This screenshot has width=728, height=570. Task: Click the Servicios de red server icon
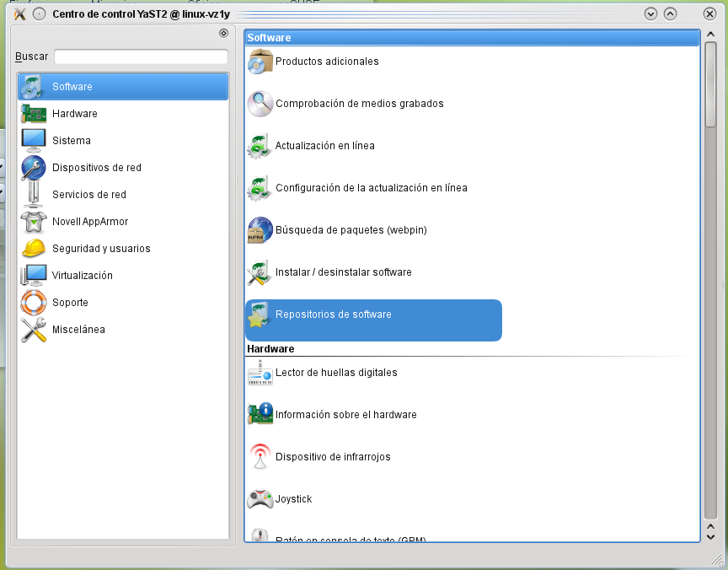point(34,195)
